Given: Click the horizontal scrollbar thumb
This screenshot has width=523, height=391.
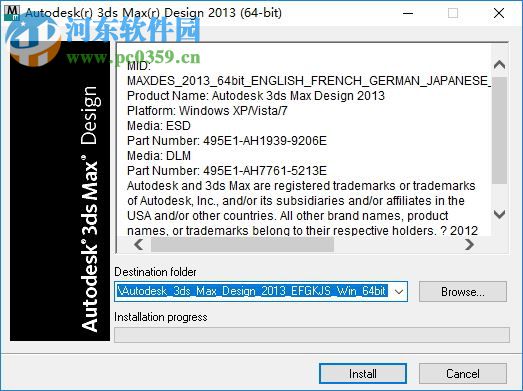Looking at the screenshot, I should coord(242,245).
